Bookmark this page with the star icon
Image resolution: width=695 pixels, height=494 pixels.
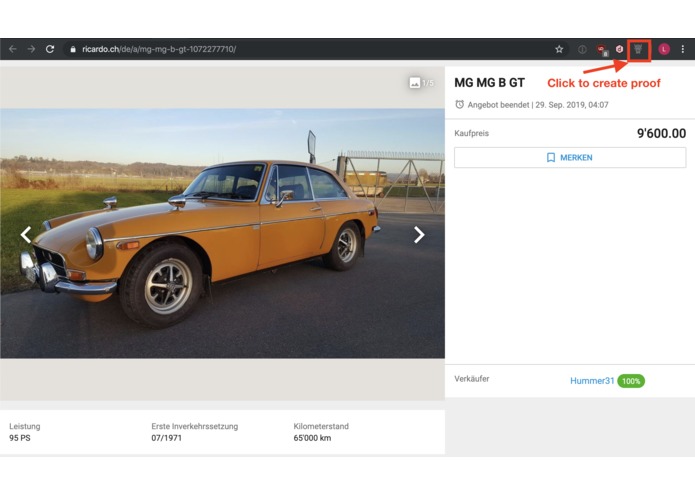559,49
